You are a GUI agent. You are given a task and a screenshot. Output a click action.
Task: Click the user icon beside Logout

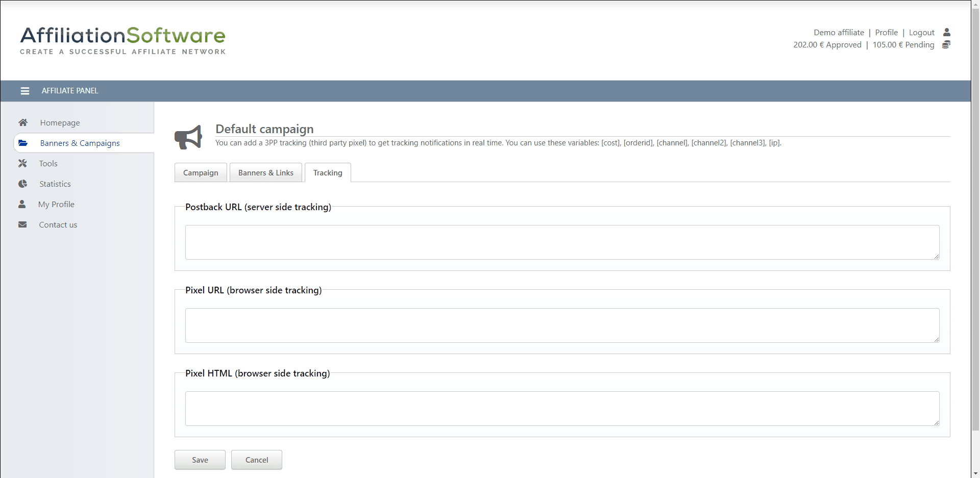point(946,32)
